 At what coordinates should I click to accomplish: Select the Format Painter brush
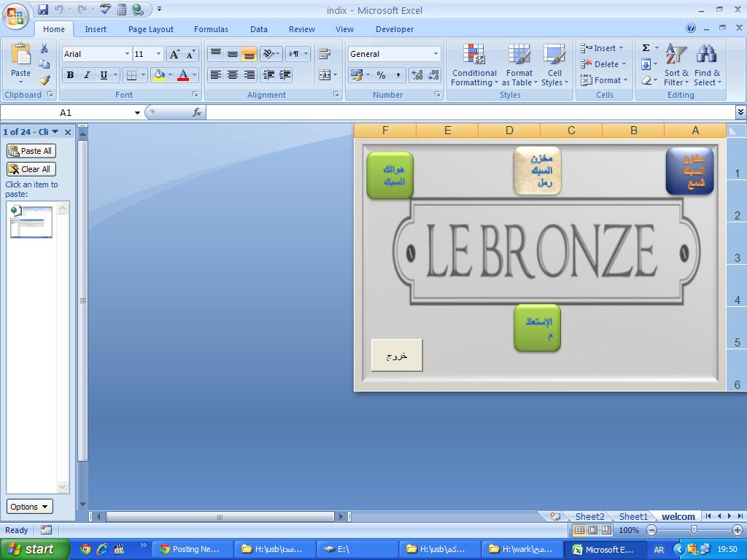[44, 80]
